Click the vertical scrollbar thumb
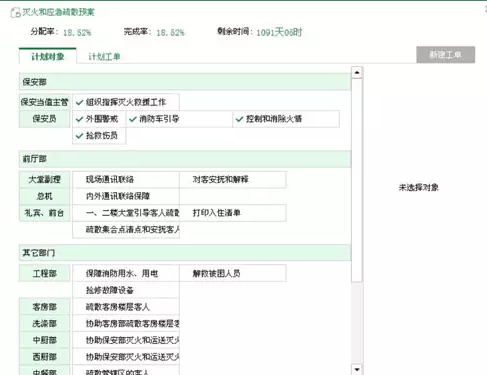487x375 pixels. click(x=357, y=180)
